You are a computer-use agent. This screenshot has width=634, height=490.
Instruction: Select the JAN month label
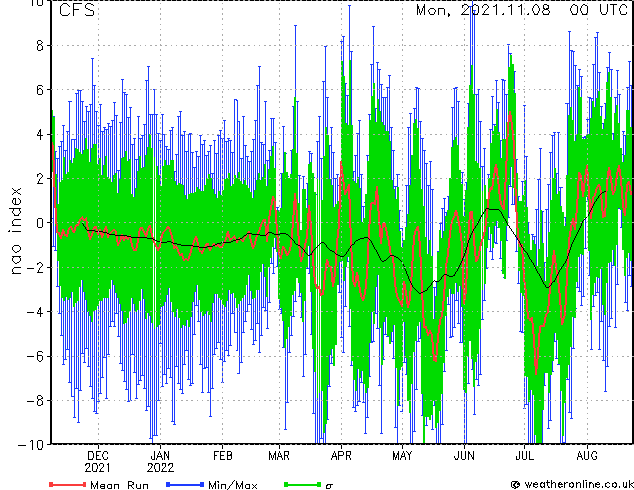[x=160, y=455]
